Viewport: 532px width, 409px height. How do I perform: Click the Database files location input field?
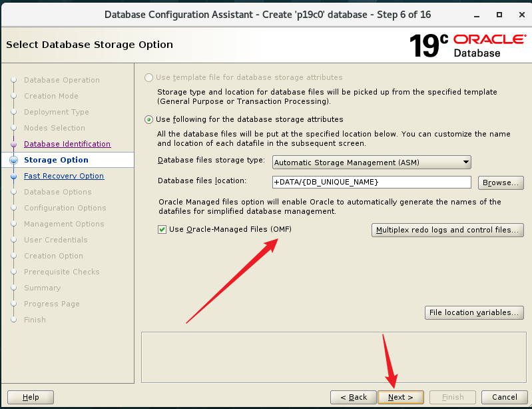point(372,182)
